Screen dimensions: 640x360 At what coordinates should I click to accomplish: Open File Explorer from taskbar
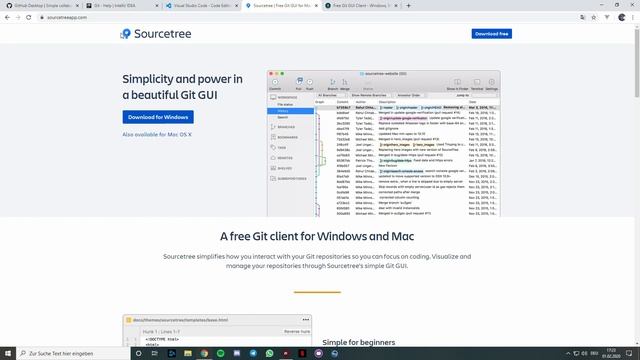[188, 353]
